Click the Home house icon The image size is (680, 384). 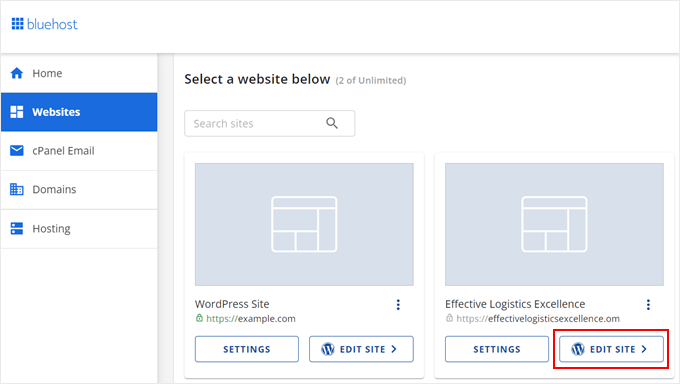click(x=17, y=73)
